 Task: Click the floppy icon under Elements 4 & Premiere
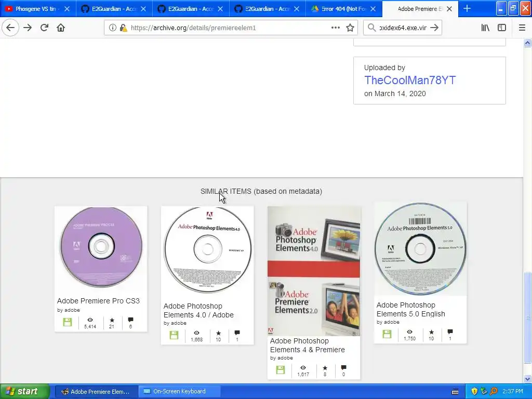coord(280,370)
